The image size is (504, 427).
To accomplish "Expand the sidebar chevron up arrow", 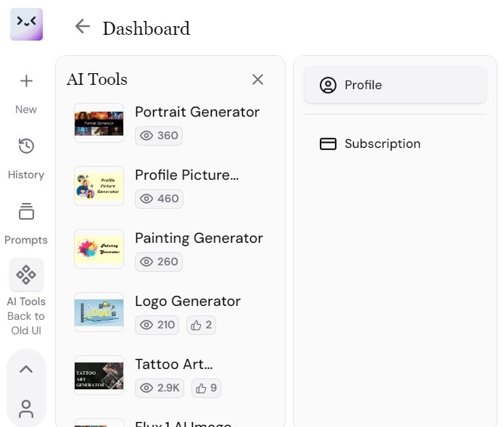I will pos(26,369).
